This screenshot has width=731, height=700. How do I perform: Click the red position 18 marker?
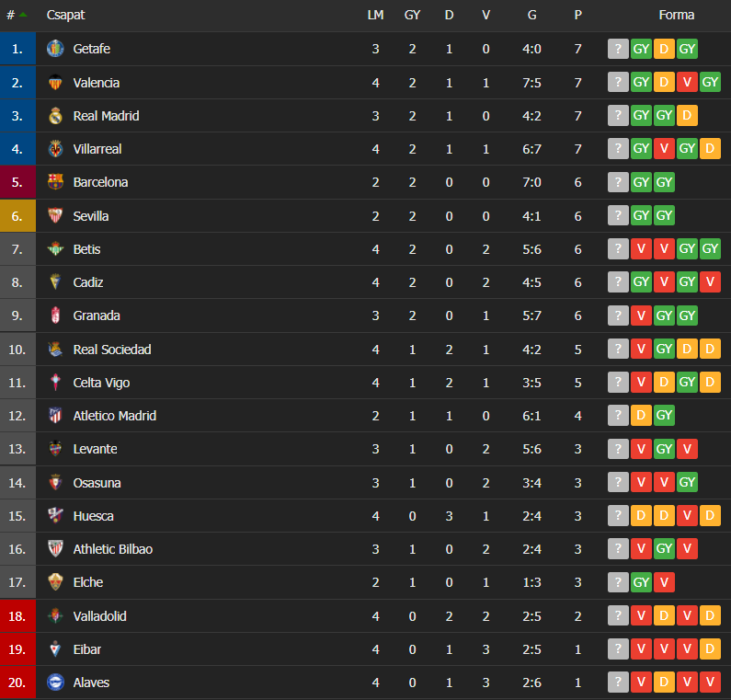[17, 616]
